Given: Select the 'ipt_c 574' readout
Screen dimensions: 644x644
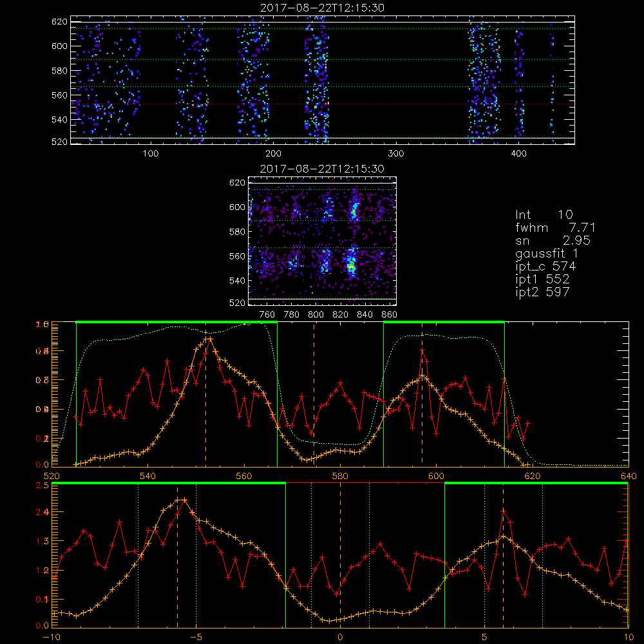Looking at the screenshot, I should pyautogui.click(x=545, y=267).
